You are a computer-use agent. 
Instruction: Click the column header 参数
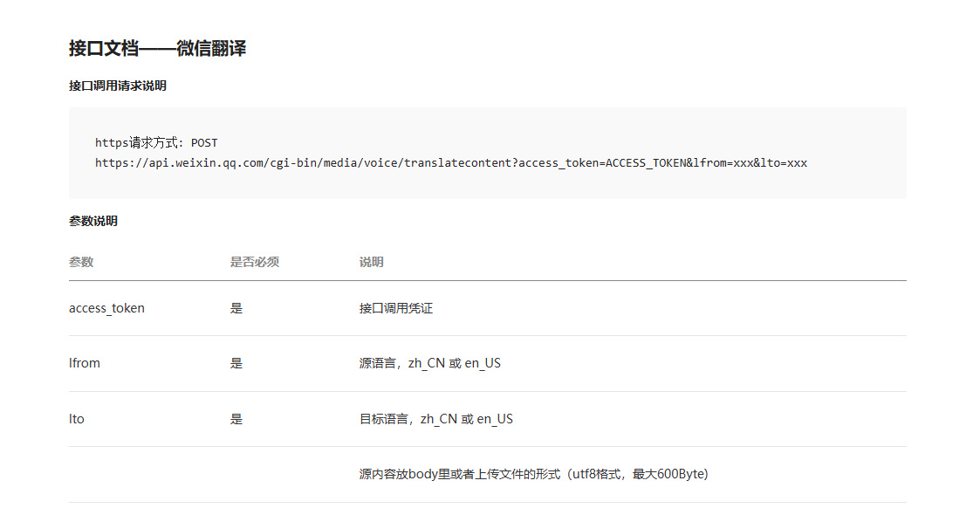coord(81,262)
